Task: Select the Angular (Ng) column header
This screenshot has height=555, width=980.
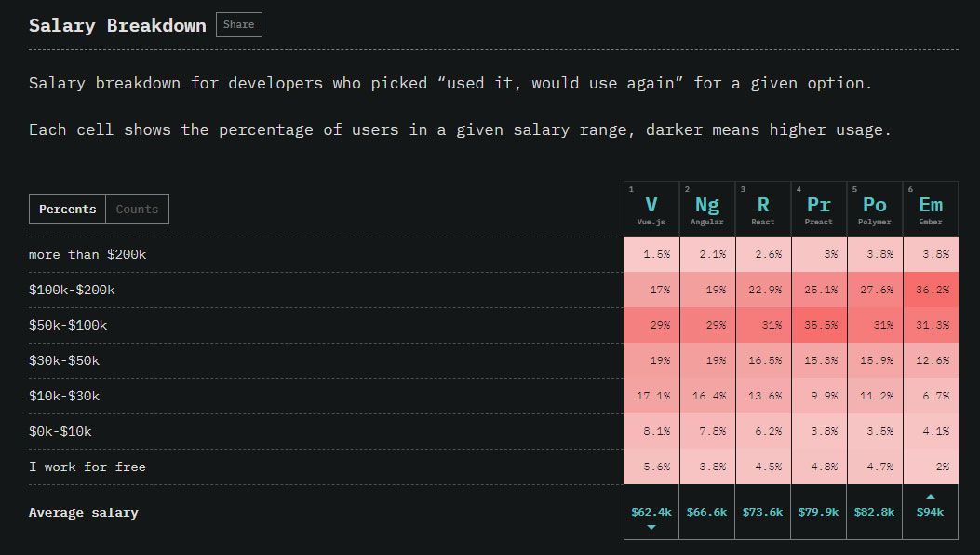Action: 706,207
